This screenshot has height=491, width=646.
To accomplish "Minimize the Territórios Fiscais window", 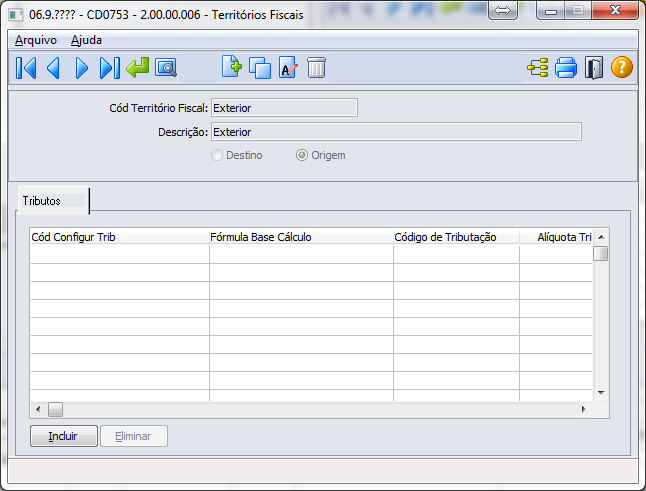I will coord(551,10).
